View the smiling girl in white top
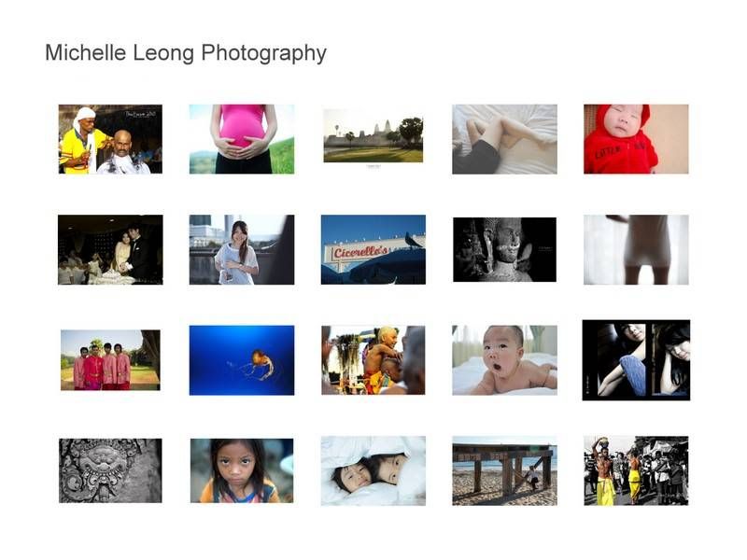The image size is (747, 560). pyautogui.click(x=242, y=249)
